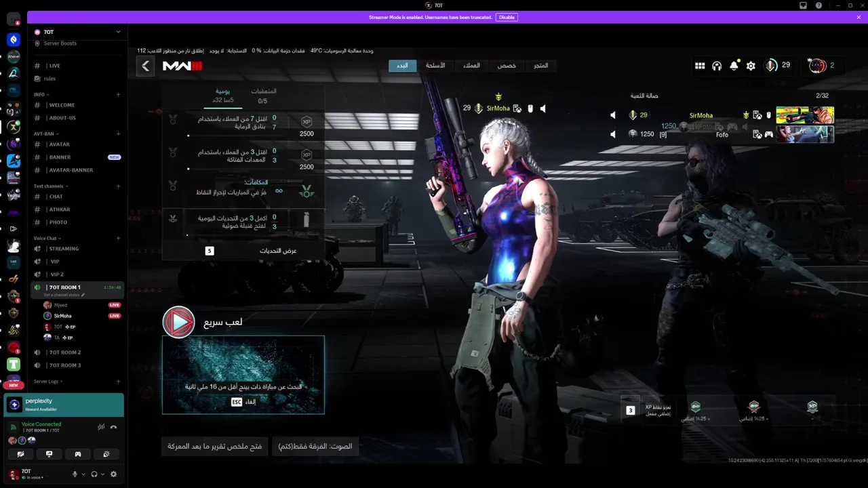
Task: Open Discord help icon in title bar
Action: point(818,5)
